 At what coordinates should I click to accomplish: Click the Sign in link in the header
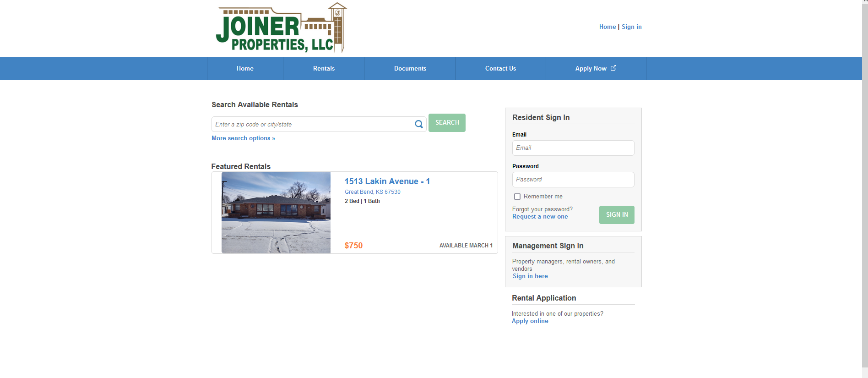631,27
